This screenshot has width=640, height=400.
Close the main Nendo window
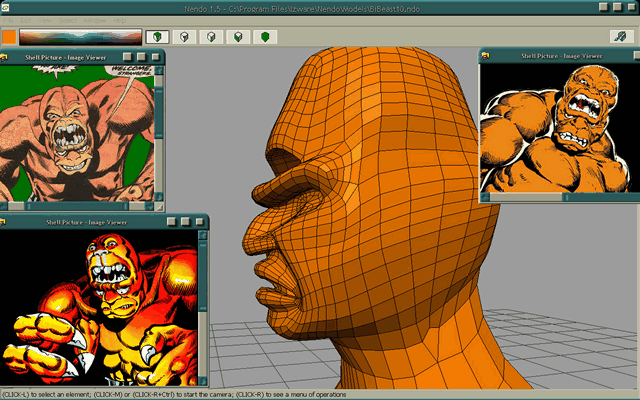[631, 7]
